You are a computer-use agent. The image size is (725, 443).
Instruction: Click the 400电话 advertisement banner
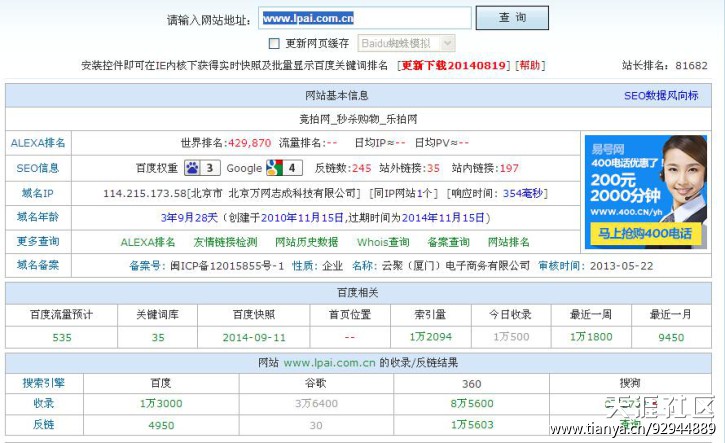tap(645, 192)
